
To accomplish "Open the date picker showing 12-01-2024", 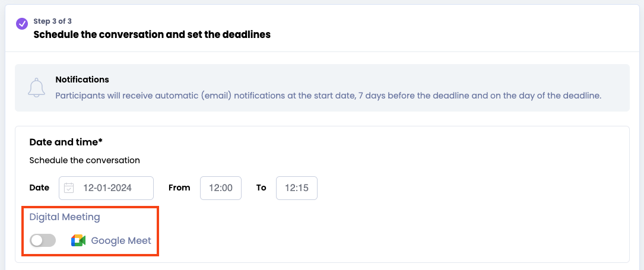I will 107,188.
